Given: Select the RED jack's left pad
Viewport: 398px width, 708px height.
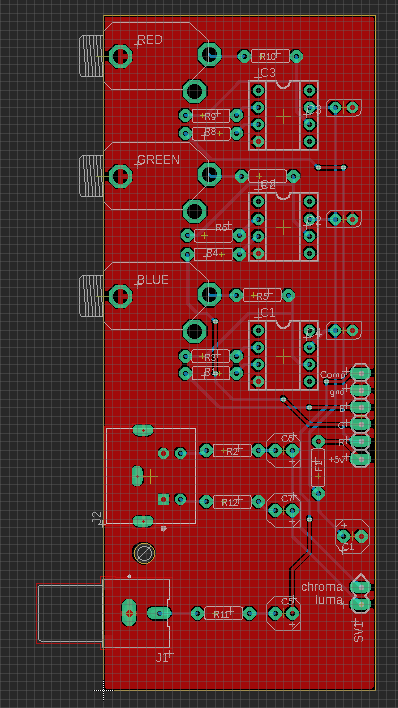Looking at the screenshot, I should pos(120,56).
